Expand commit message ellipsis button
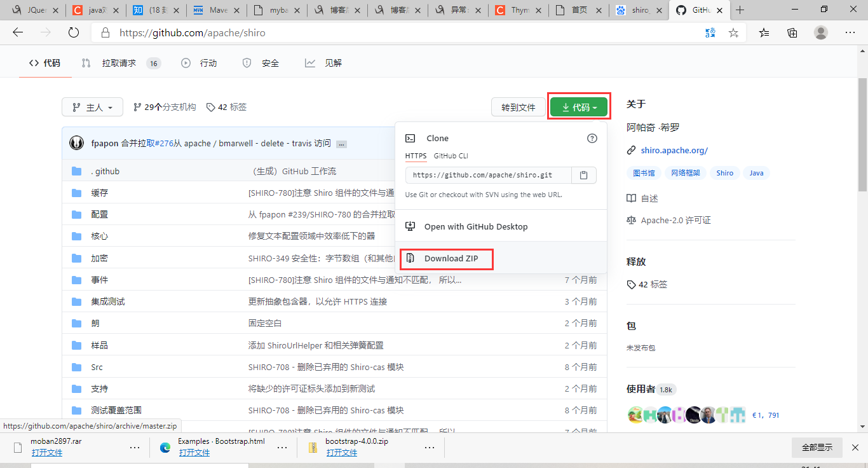The height and width of the screenshot is (468, 868). pos(341,144)
